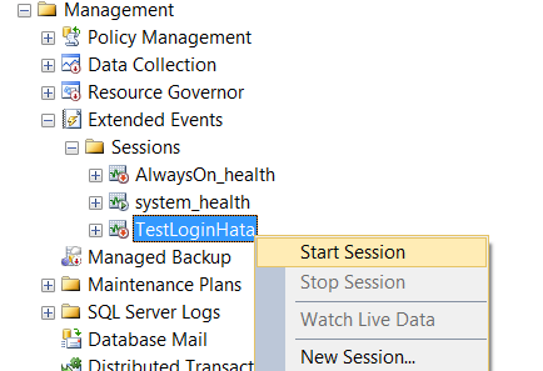Collapse the Management folder node
This screenshot has width=543, height=371.
(x=24, y=10)
